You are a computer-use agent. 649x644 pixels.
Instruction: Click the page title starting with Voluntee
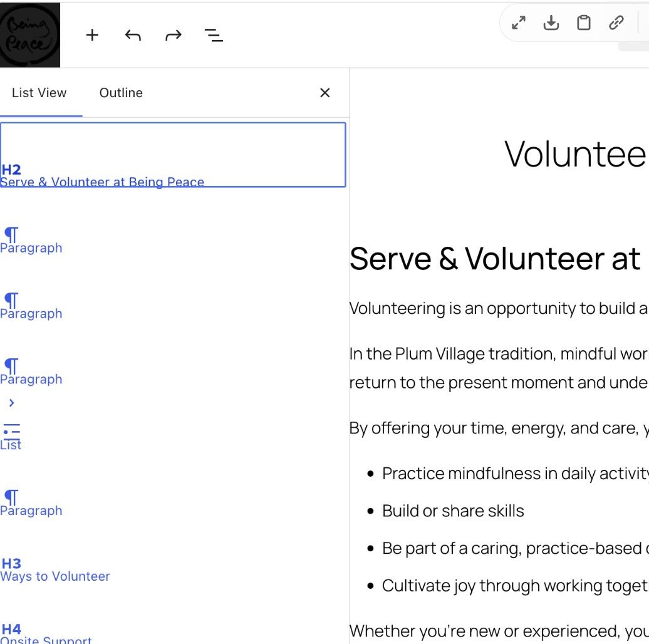[x=576, y=154]
